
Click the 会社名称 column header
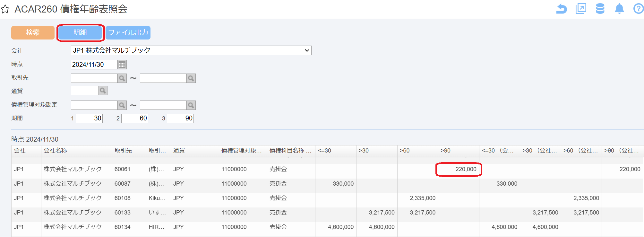(x=76, y=151)
